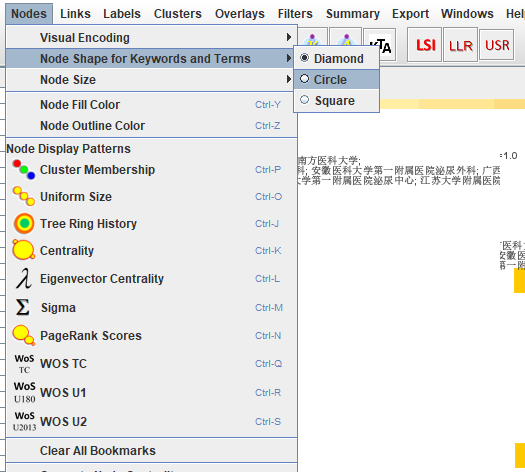
Task: Expand Node Shape for Keywords and Terms arrow
Action: point(289,58)
